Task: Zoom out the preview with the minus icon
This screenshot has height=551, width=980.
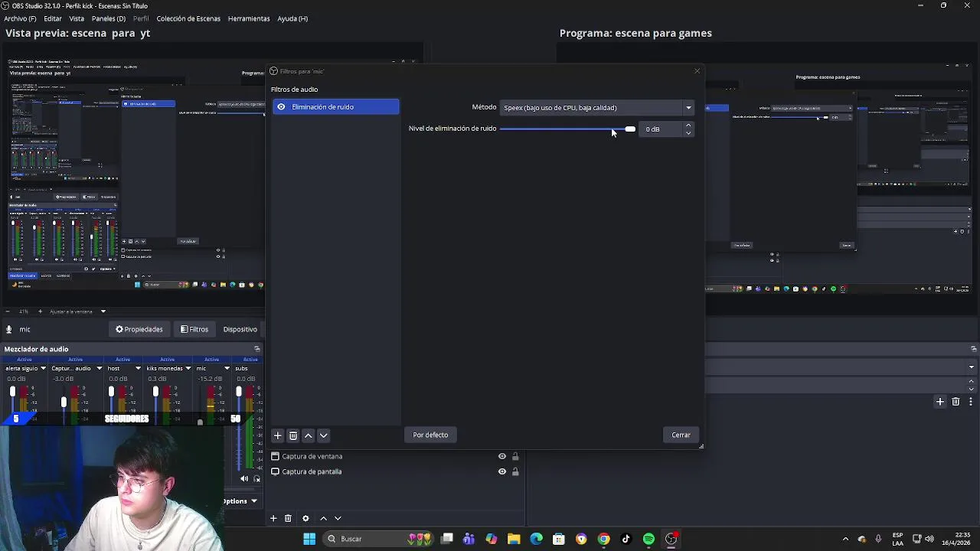Action: click(6, 311)
